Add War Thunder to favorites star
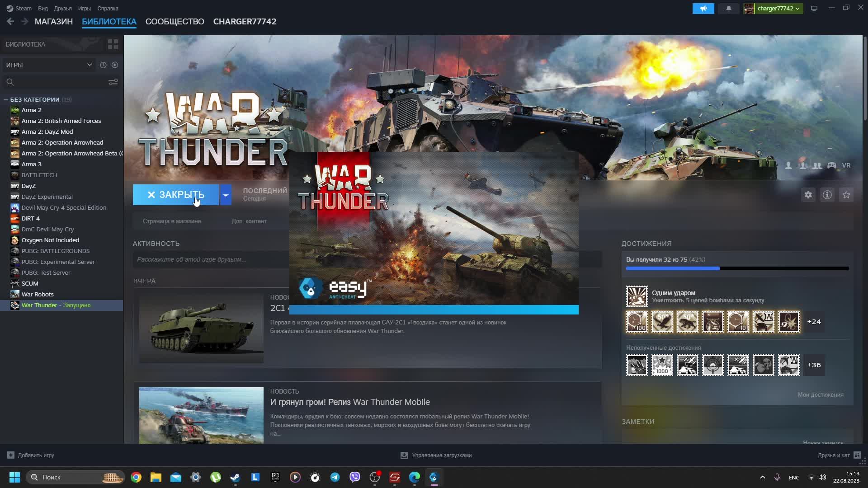The height and width of the screenshot is (488, 868). [846, 195]
